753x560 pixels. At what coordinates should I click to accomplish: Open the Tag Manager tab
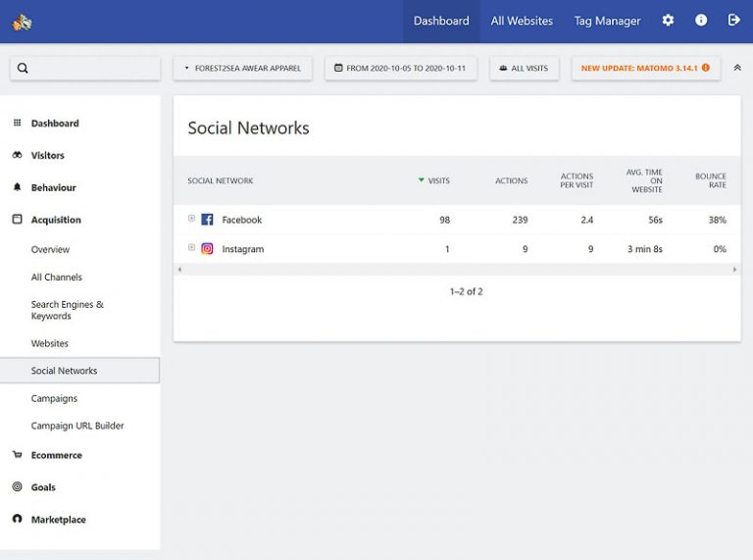[607, 21]
